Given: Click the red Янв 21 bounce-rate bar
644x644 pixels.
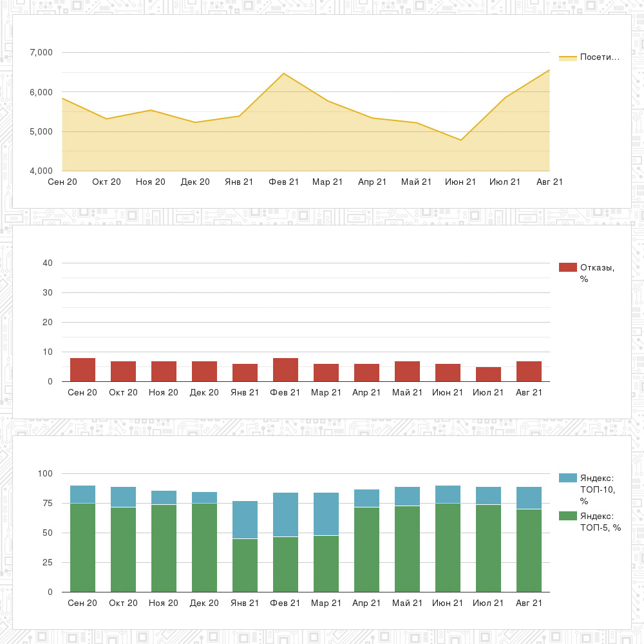Looking at the screenshot, I should [245, 372].
